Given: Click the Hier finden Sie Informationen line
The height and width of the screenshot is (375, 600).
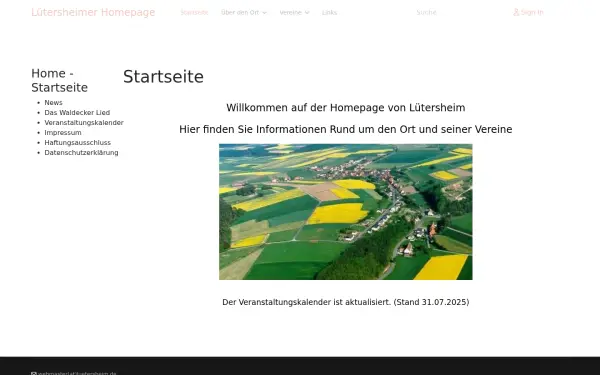Looking at the screenshot, I should click(346, 129).
